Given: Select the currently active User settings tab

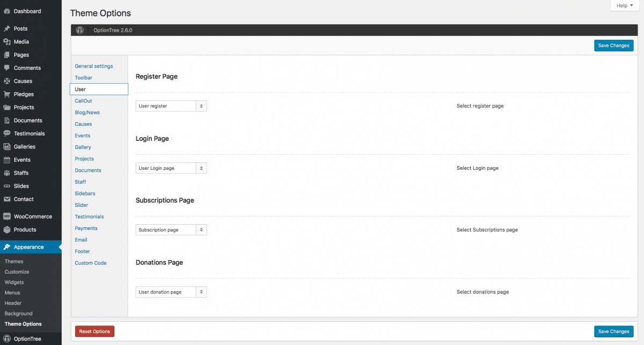Looking at the screenshot, I should pyautogui.click(x=80, y=89).
